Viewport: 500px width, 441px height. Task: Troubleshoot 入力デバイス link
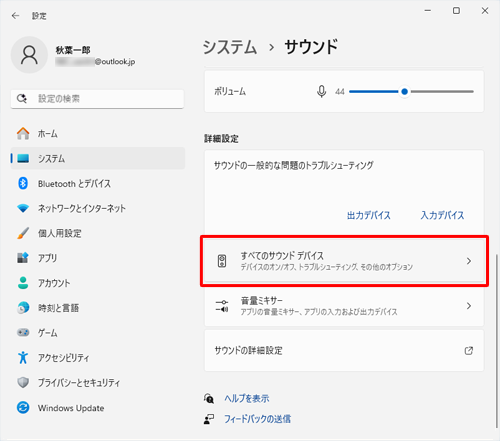tap(442, 215)
